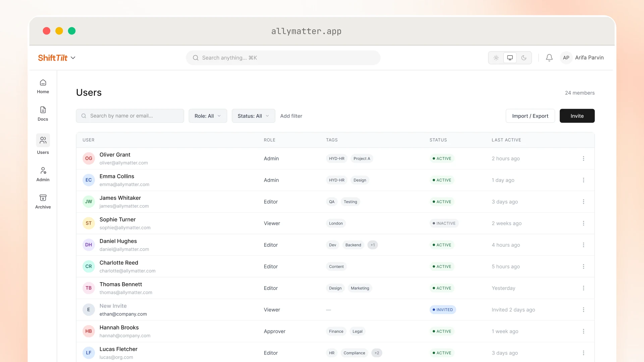Open row menu for ethan@company.com invite
This screenshot has height=362, width=644.
[x=583, y=310]
